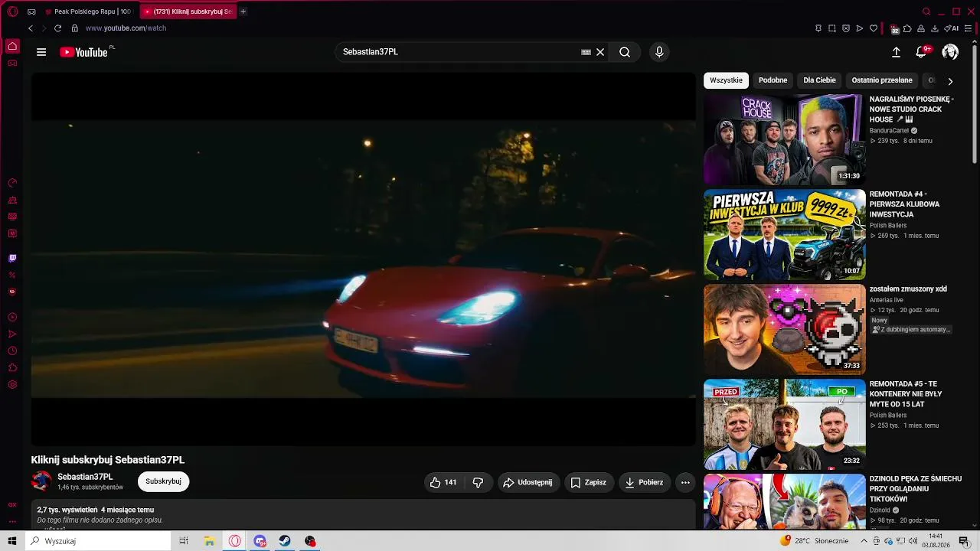Open the Dzinold TikTok video thumbnail

point(785,501)
